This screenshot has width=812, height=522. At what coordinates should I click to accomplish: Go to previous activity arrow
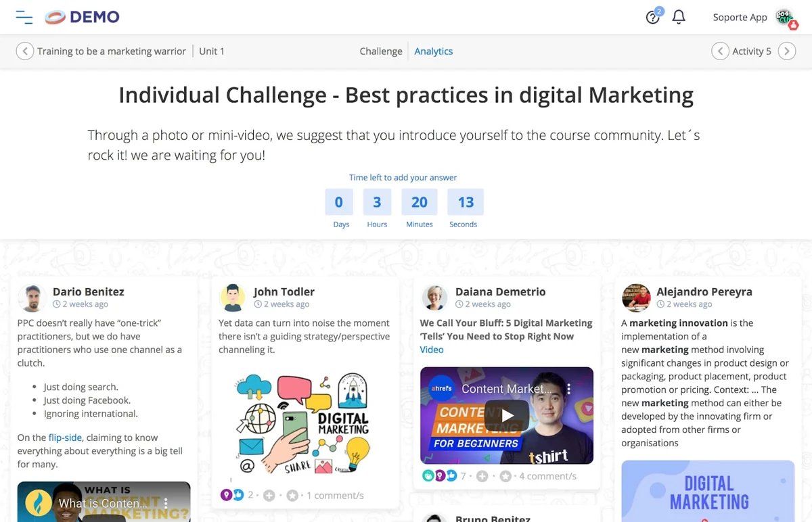point(721,51)
